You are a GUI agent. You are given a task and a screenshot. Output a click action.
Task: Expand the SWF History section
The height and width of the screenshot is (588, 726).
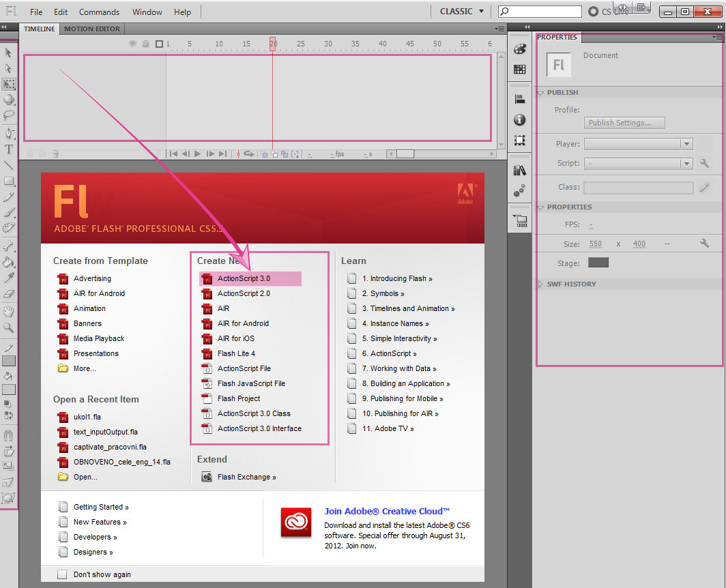tap(541, 284)
